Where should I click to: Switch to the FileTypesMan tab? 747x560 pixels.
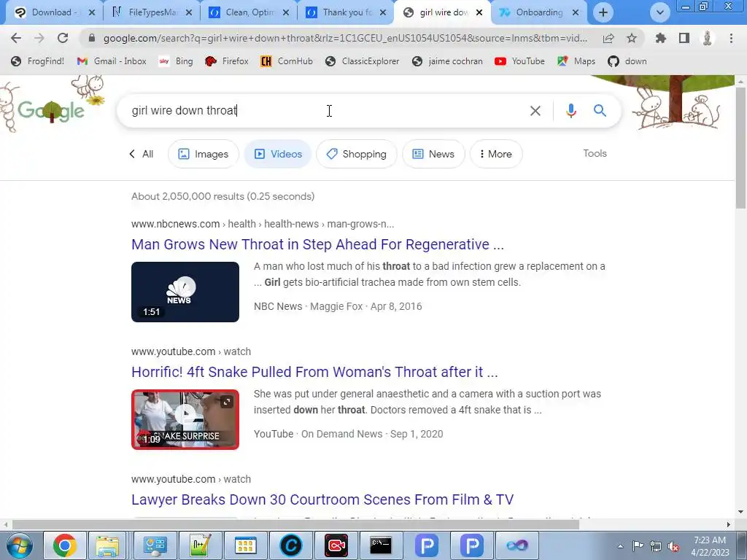(x=152, y=12)
